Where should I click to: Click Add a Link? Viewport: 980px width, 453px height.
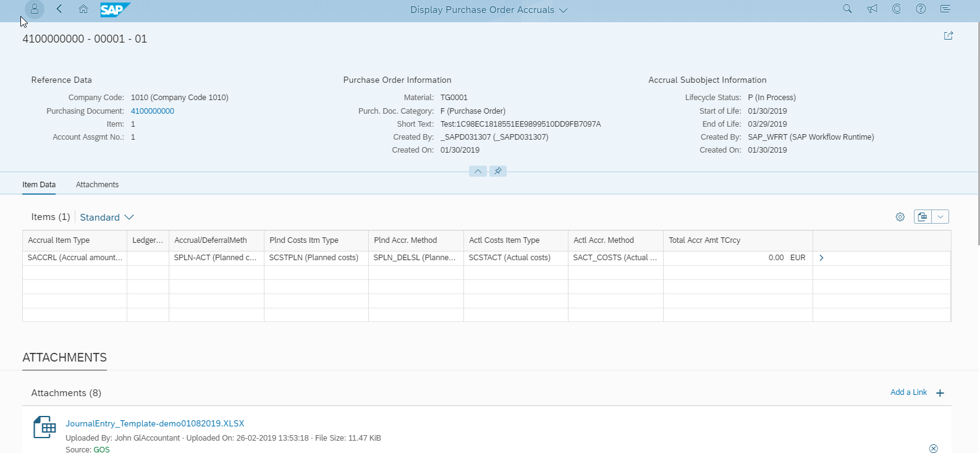pyautogui.click(x=908, y=392)
